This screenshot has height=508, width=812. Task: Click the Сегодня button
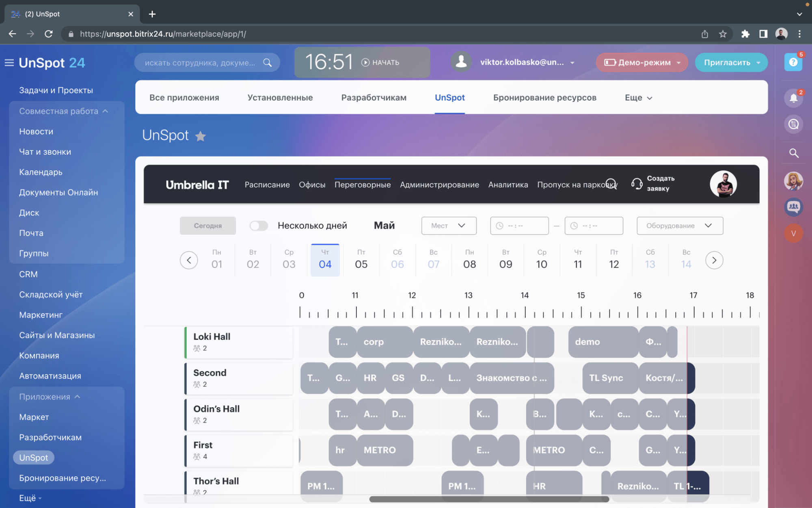coord(208,226)
